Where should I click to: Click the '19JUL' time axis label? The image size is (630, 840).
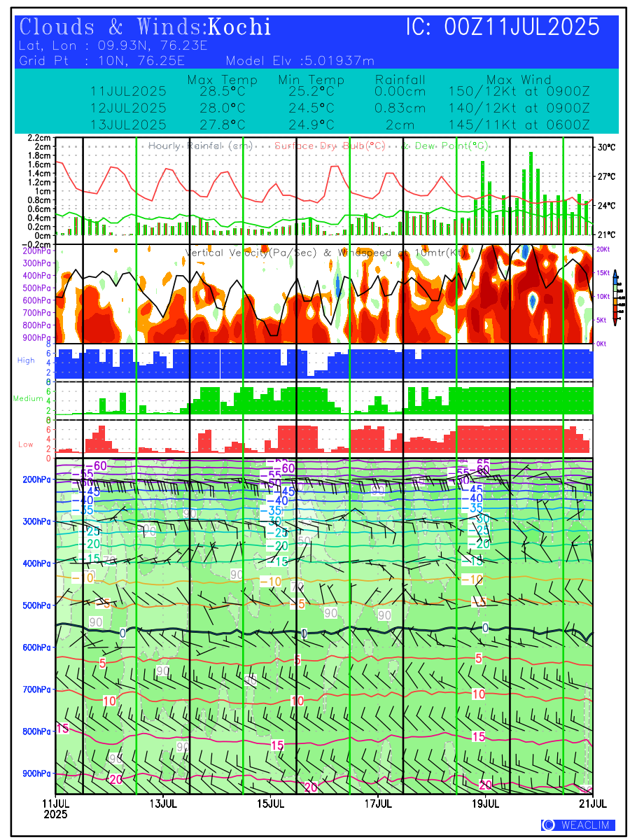pos(486,804)
